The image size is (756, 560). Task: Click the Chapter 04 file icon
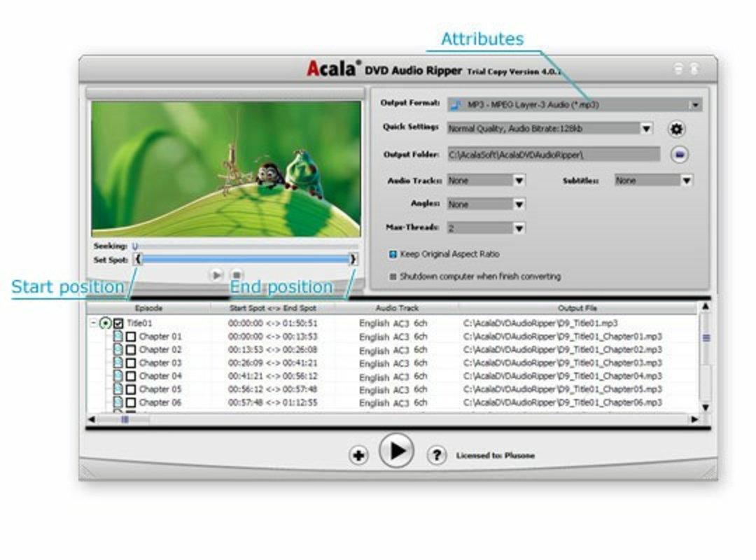tap(118, 375)
